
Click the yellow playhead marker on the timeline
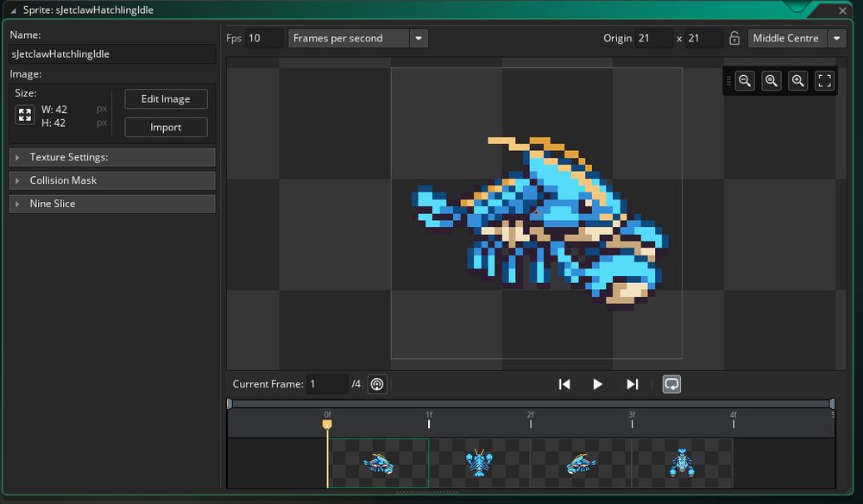pyautogui.click(x=327, y=425)
